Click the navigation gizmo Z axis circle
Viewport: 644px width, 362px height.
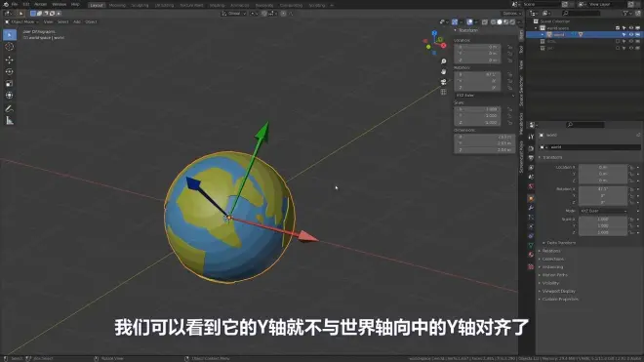(434, 33)
